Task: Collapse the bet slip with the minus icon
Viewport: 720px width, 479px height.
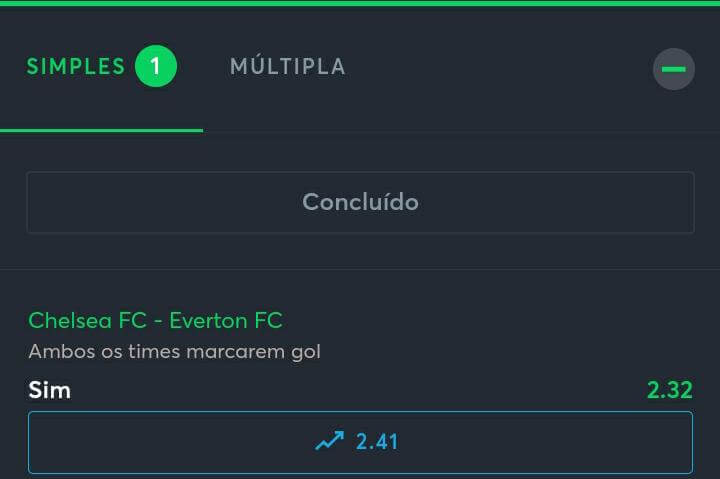Action: 674,69
